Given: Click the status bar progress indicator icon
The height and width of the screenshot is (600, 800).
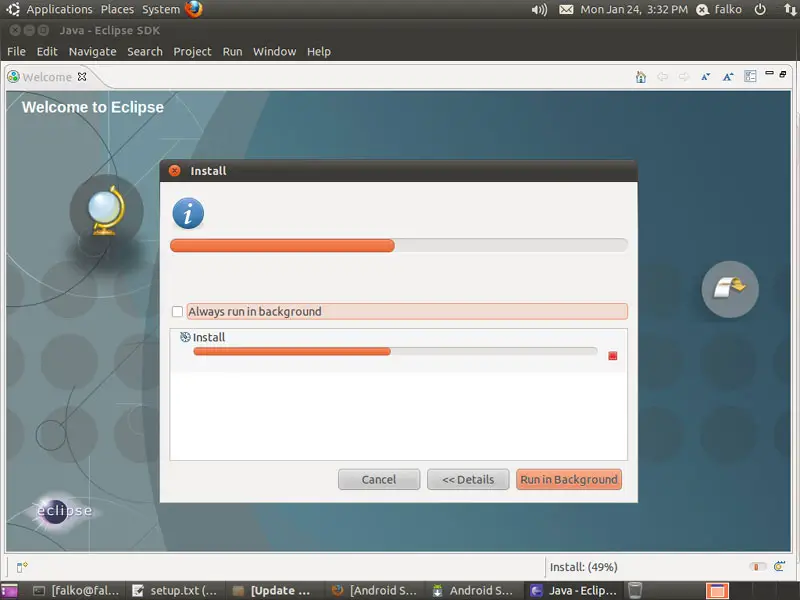Looking at the screenshot, I should click(x=757, y=567).
